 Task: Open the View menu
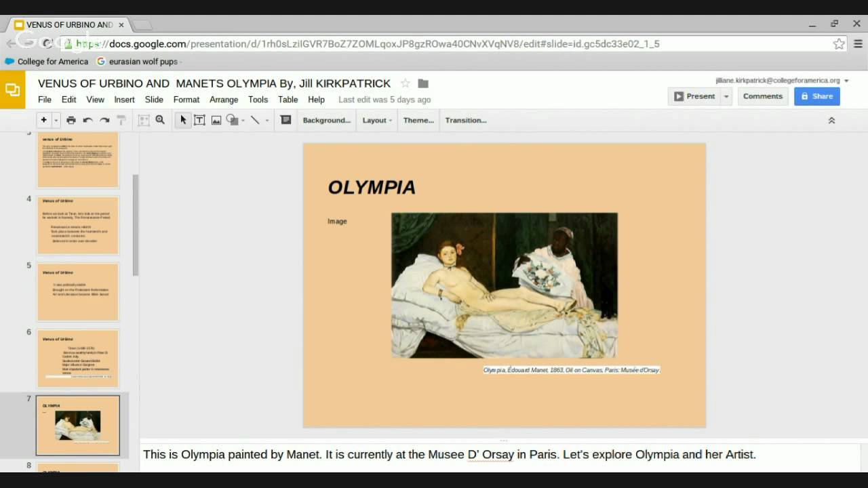coord(96,100)
